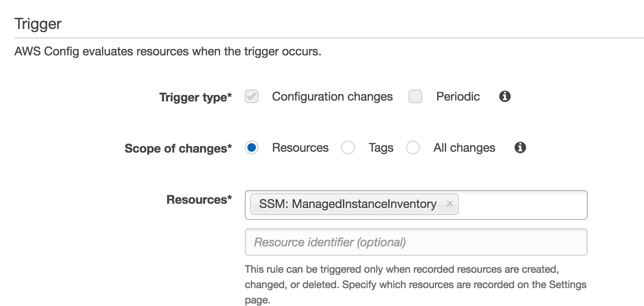The image size is (644, 306).
Task: Select the Tags scope radio button
Action: point(348,148)
